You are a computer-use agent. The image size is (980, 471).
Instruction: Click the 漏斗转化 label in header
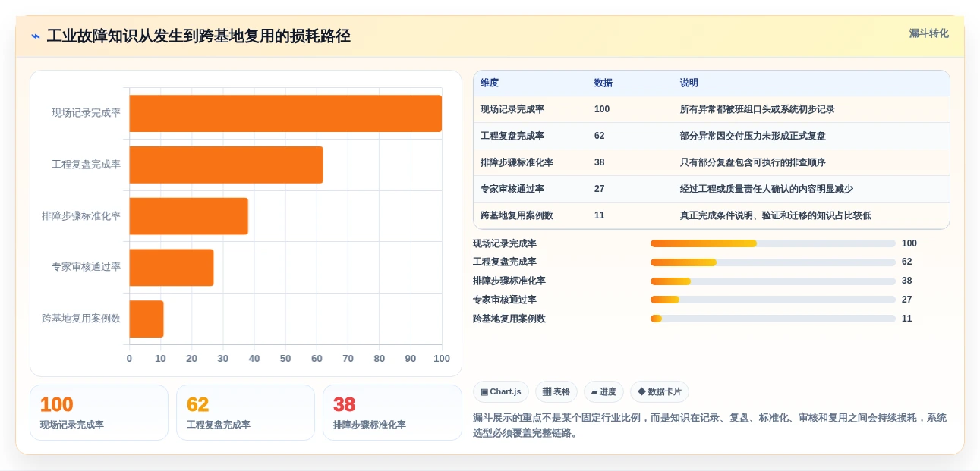tap(928, 33)
